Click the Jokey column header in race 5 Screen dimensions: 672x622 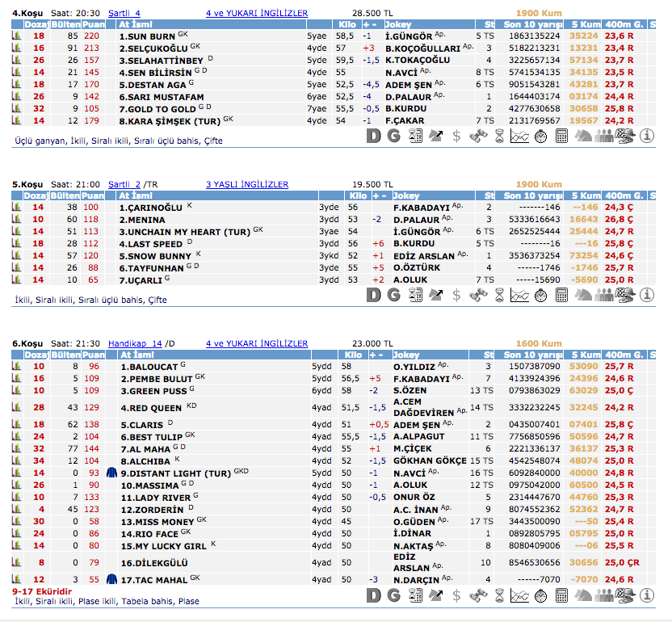pyautogui.click(x=407, y=196)
